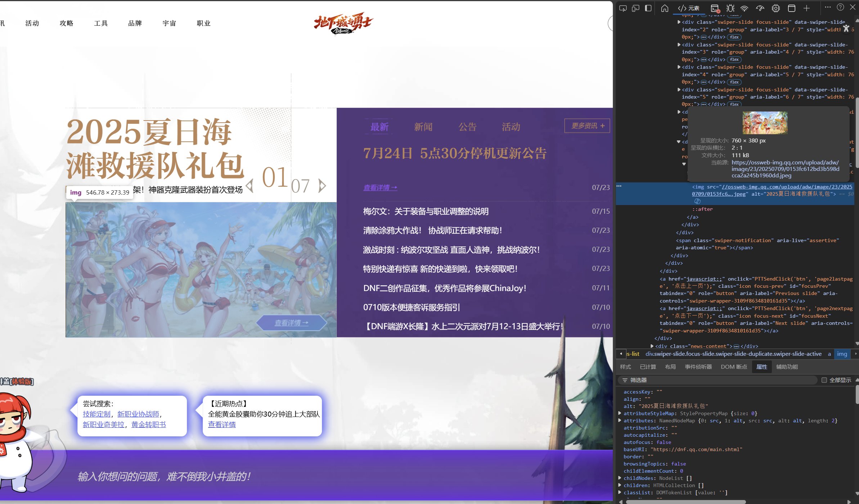Image resolution: width=859 pixels, height=504 pixels.
Task: Click the image thumbnail in the hover preview
Action: point(765,123)
